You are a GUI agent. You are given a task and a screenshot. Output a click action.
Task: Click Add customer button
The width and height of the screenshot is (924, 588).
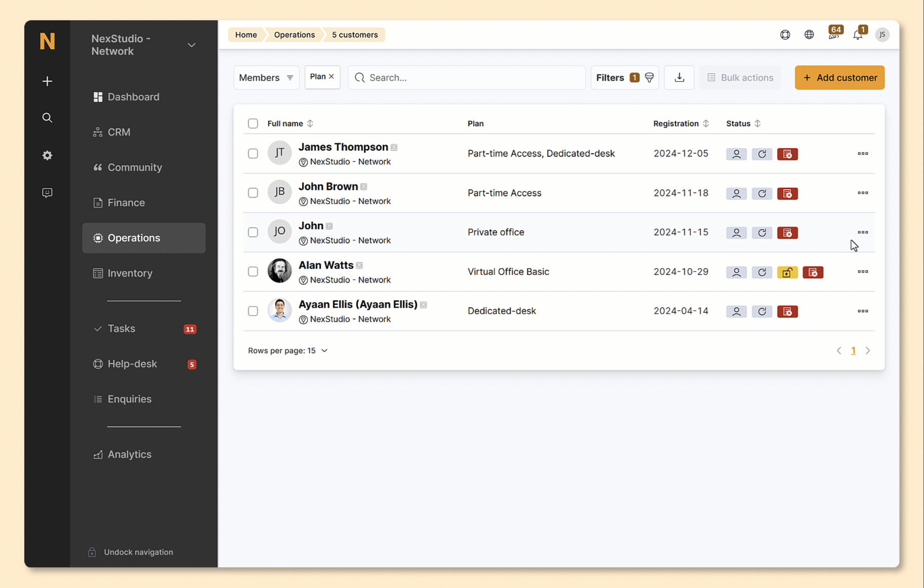coord(839,78)
